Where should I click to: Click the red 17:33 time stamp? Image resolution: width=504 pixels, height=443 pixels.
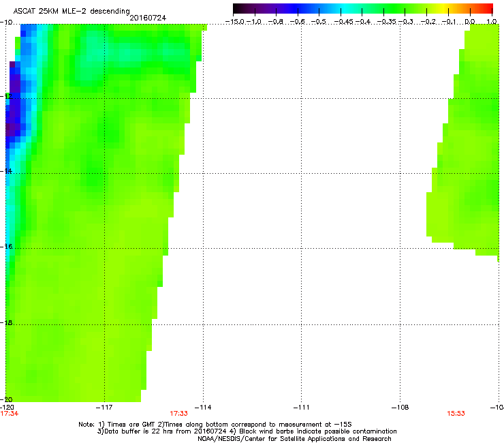point(178,414)
